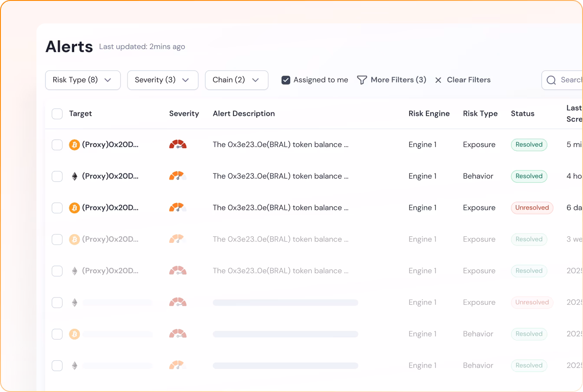Sort by the Severity column header
This screenshot has width=583, height=392.
pos(184,114)
